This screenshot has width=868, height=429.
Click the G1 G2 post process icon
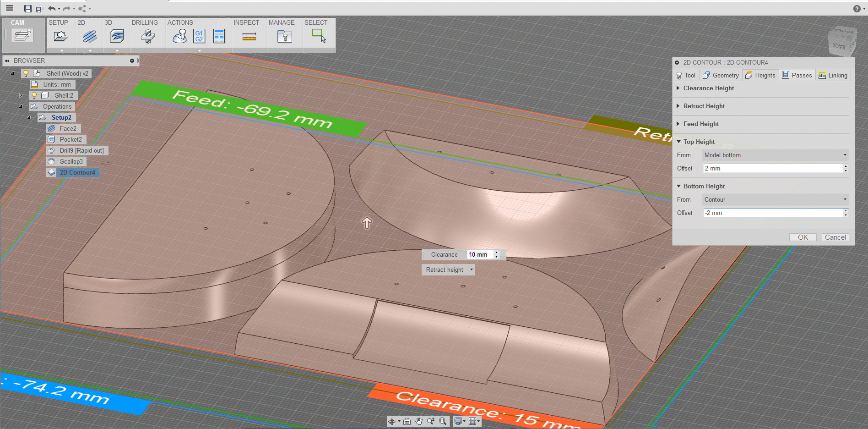[x=199, y=36]
